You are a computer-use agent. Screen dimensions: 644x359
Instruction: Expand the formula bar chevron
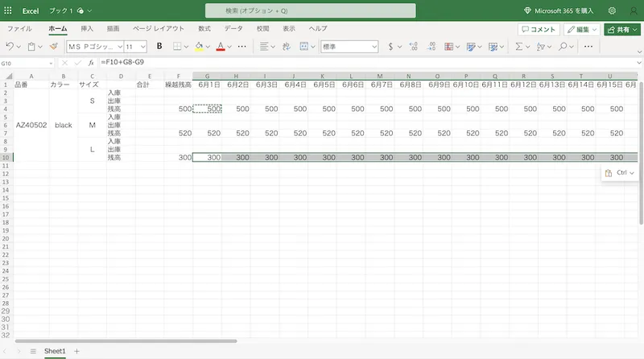(639, 63)
